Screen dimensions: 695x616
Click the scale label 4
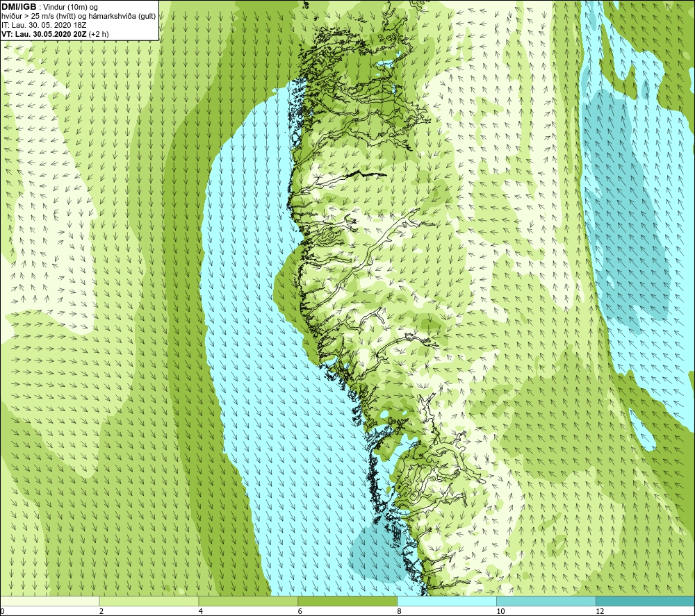(201, 612)
